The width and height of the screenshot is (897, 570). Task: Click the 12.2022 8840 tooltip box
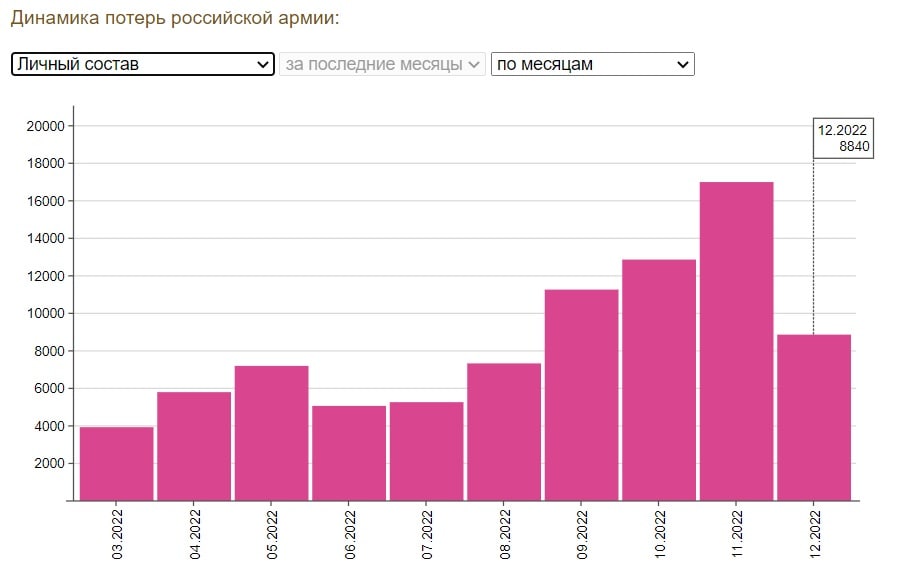(x=843, y=138)
